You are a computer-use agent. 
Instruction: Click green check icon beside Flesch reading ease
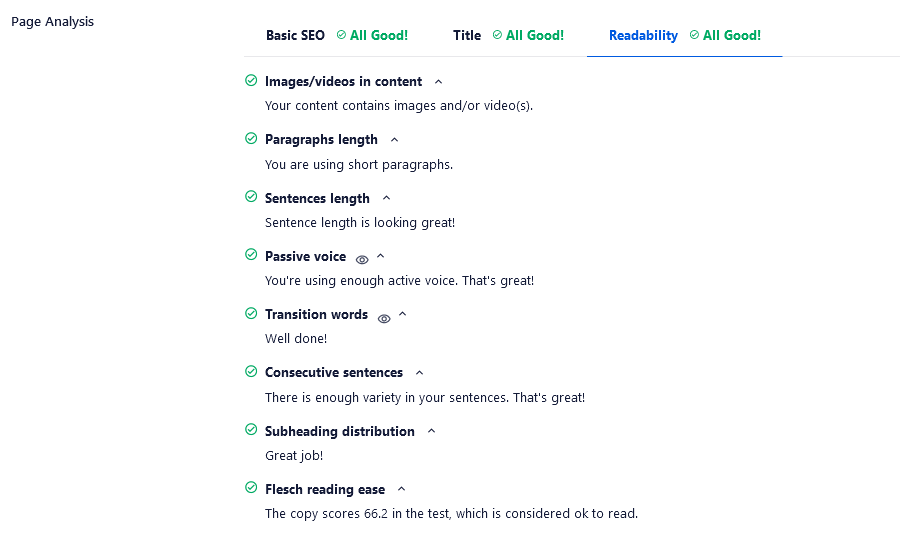[x=251, y=487]
